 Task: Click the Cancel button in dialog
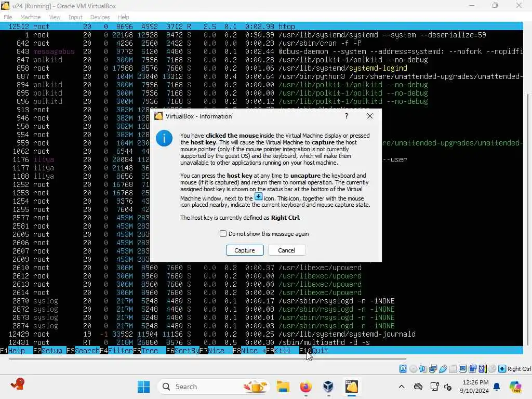(287, 250)
